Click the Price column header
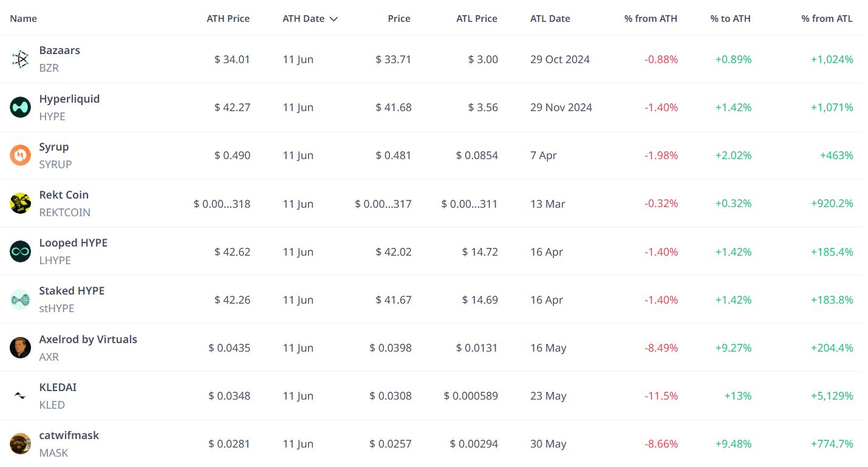868x467 pixels. coord(399,19)
